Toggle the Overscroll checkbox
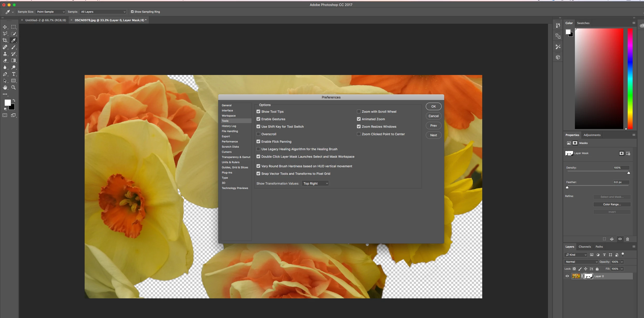Viewport: 644px width, 318px height. point(258,134)
